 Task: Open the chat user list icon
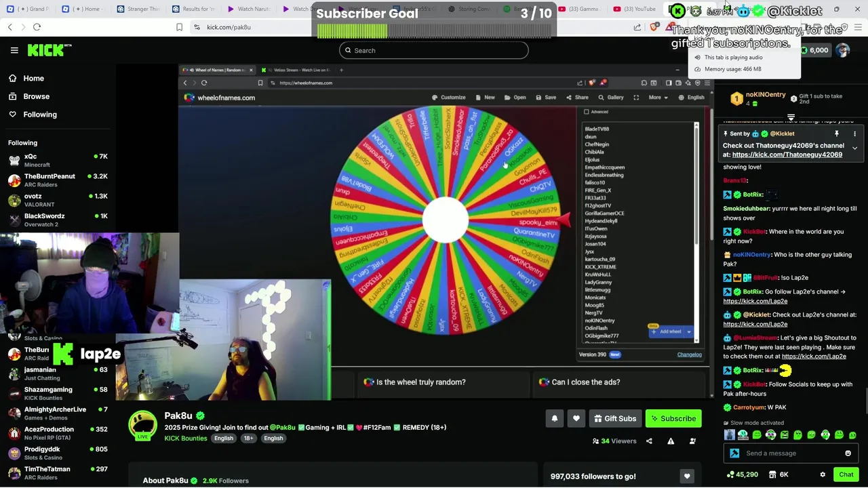pos(692,441)
